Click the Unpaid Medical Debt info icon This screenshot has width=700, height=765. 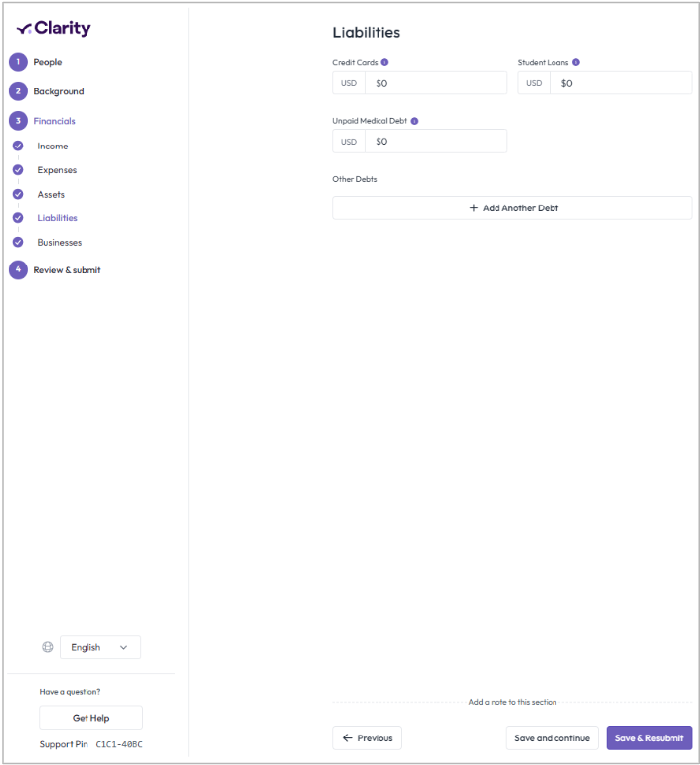[414, 121]
